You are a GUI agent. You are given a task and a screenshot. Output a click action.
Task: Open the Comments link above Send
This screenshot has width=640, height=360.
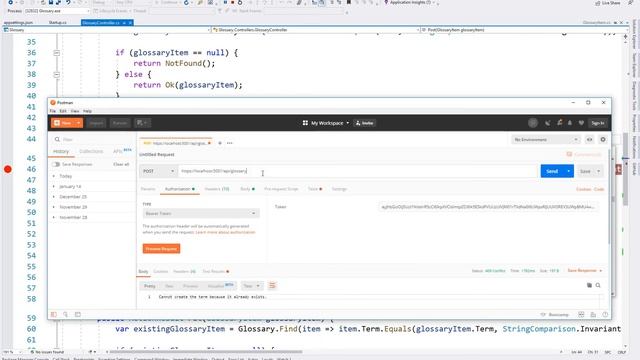tap(584, 154)
